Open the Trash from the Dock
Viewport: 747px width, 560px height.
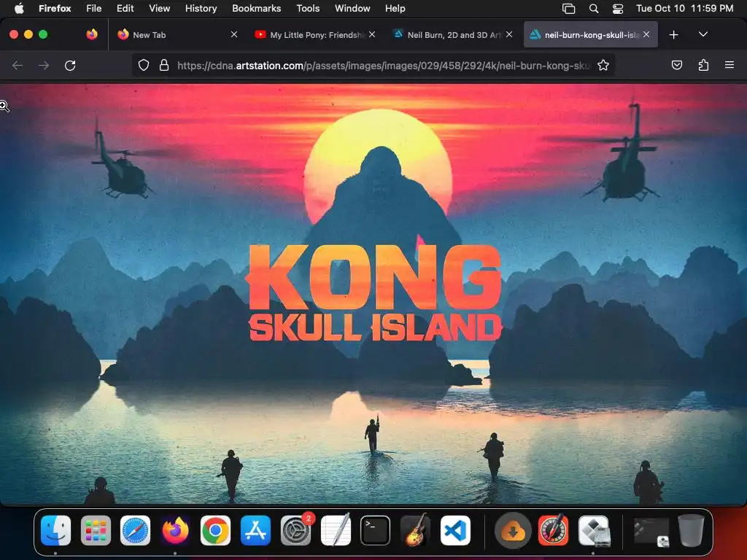pos(691,530)
